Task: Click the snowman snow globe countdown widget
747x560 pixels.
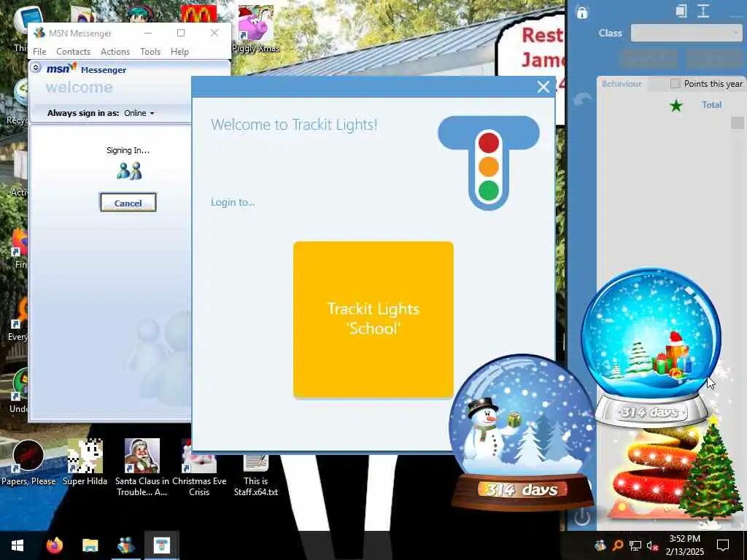Action: pos(522,432)
